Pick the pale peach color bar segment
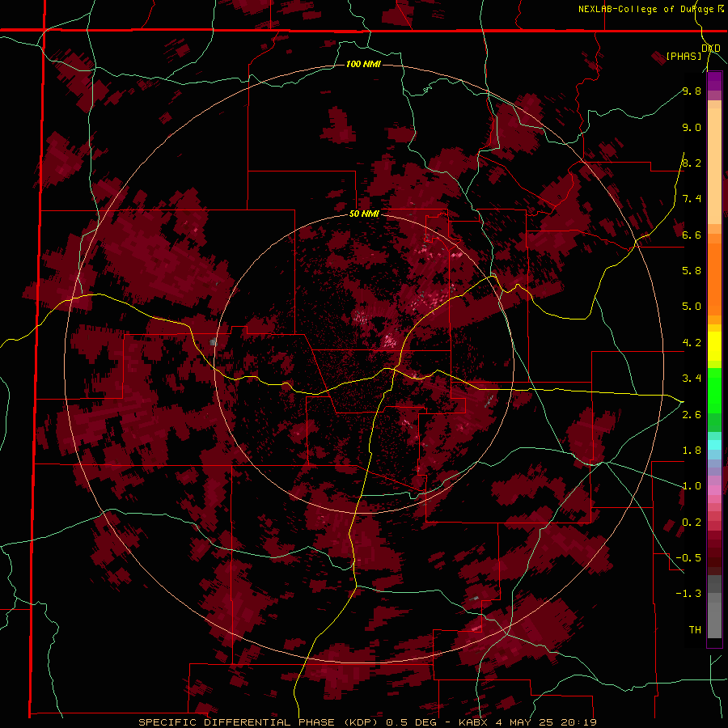The height and width of the screenshot is (728, 728). (x=714, y=166)
